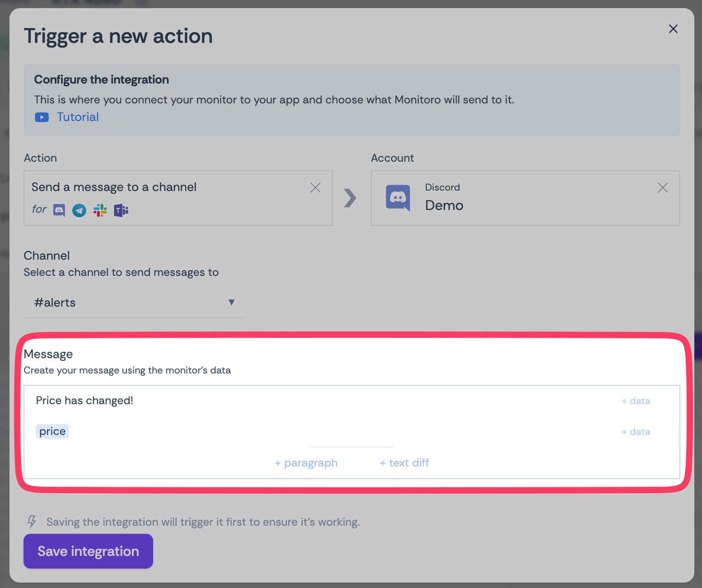The width and height of the screenshot is (702, 588).
Task: Click the Microsoft Teams icon in the Action box
Action: point(121,210)
